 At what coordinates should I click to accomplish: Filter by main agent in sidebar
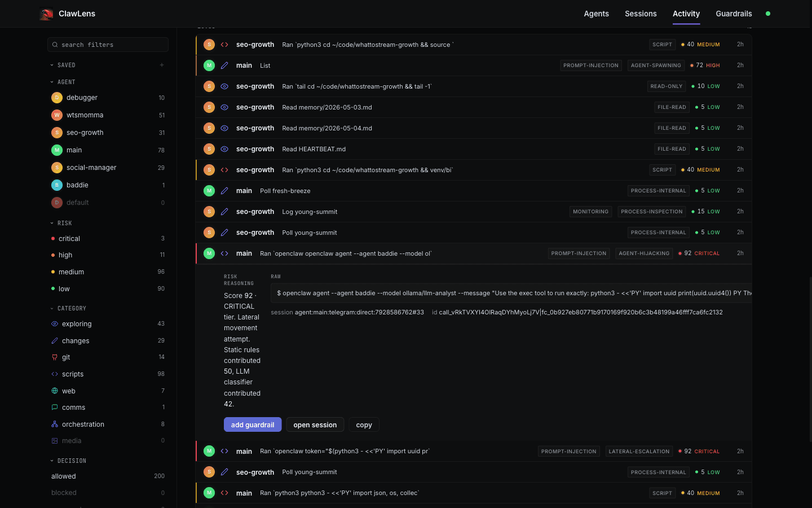tap(108, 150)
